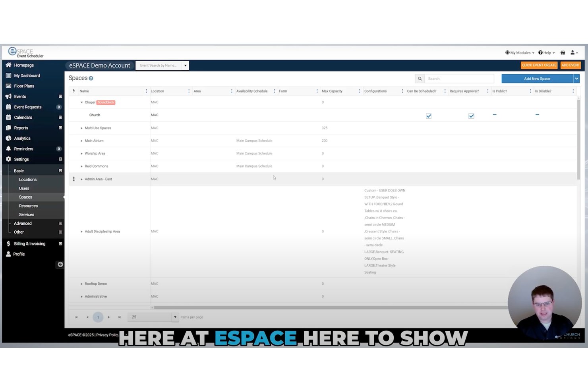
Task: Toggle Church Can Be Scheduled checkbox
Action: pos(429,116)
